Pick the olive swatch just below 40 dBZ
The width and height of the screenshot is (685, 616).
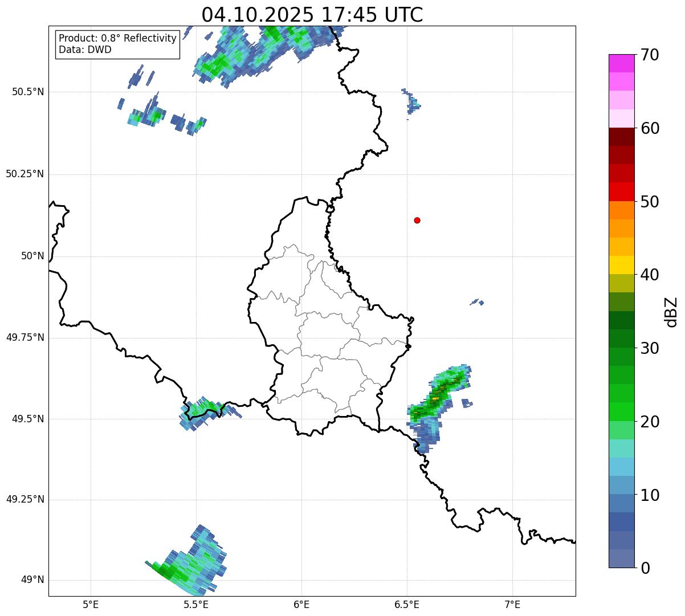(x=621, y=283)
